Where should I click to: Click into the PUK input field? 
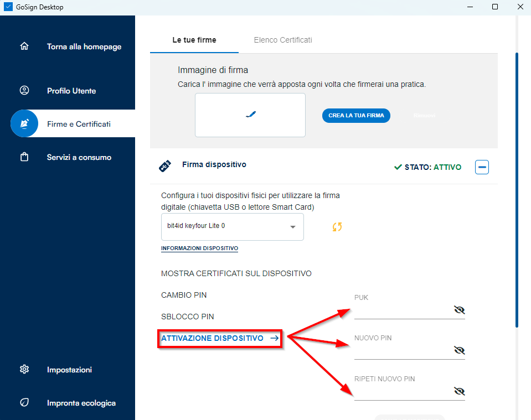pos(401,312)
